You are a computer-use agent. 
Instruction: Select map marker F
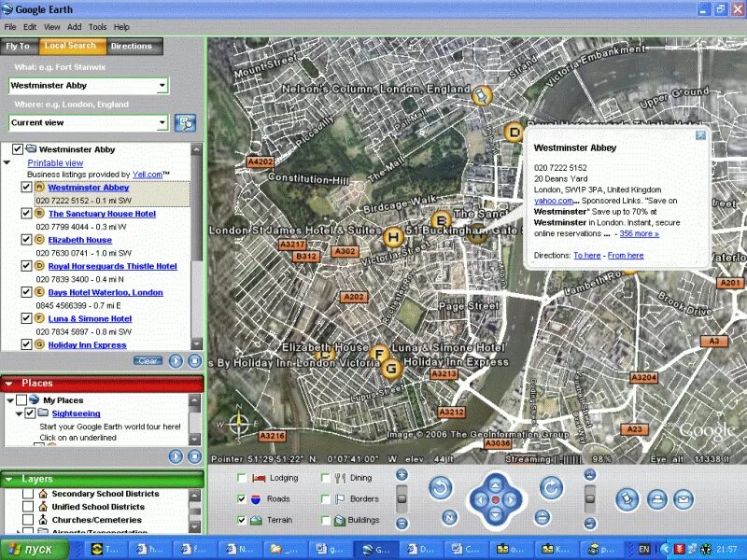[379, 355]
